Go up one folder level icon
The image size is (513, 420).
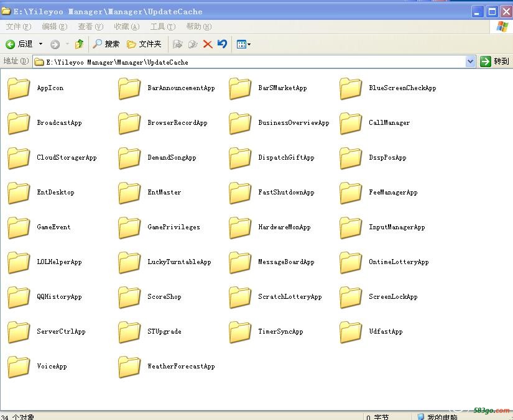tap(79, 43)
